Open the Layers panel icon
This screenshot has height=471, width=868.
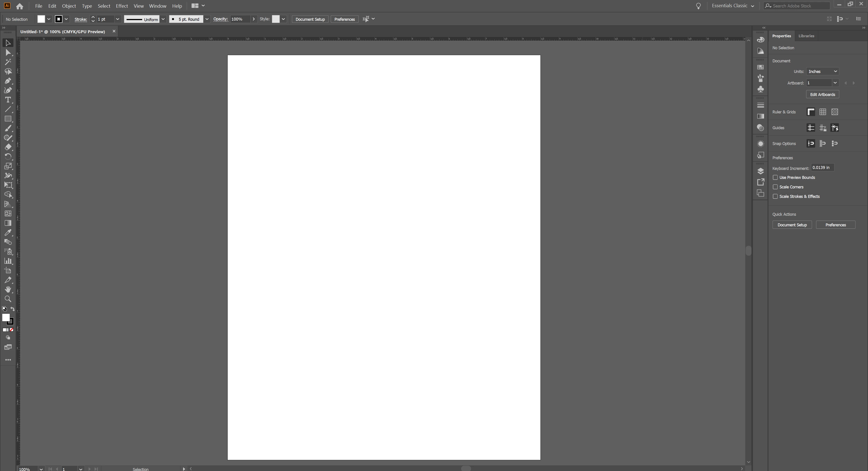pyautogui.click(x=760, y=171)
